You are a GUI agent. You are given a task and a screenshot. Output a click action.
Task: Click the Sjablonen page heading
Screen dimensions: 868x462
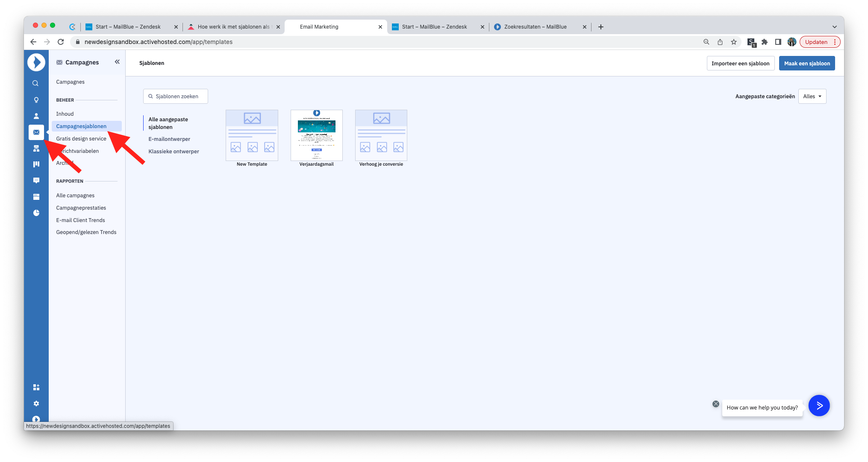(x=152, y=63)
